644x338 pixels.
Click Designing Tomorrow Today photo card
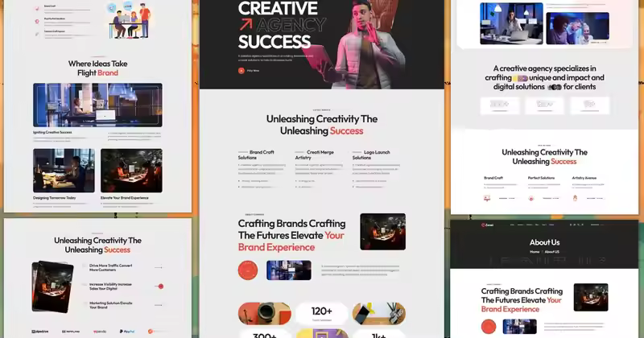pyautogui.click(x=64, y=171)
